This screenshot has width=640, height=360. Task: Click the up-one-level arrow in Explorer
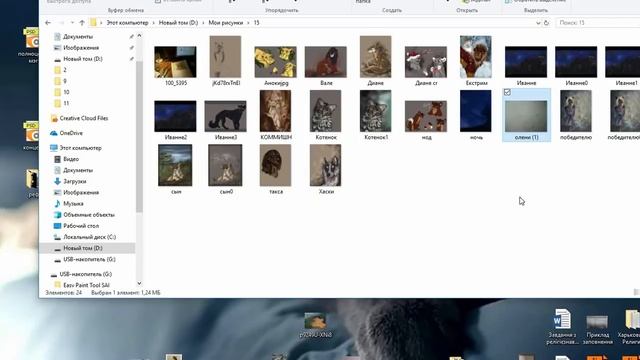[82, 23]
